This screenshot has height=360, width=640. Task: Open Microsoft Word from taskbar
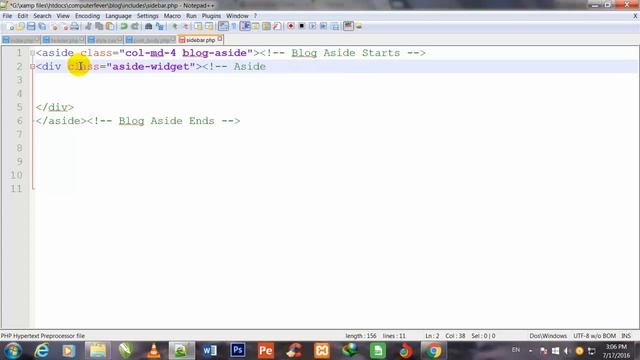209,351
